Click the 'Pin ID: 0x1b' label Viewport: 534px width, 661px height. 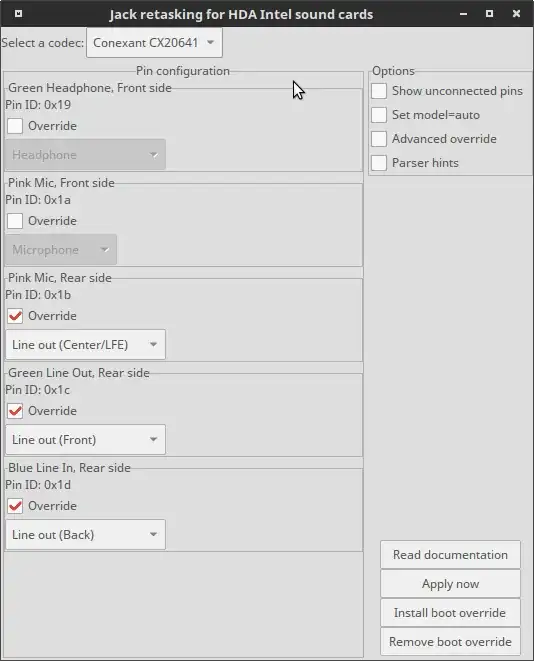point(38,295)
